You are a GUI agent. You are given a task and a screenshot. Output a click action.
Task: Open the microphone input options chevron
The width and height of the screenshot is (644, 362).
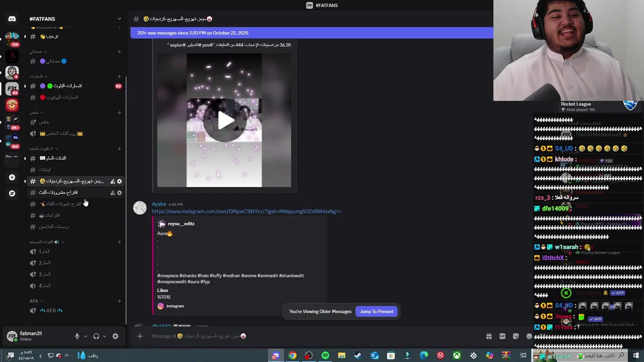(85, 336)
